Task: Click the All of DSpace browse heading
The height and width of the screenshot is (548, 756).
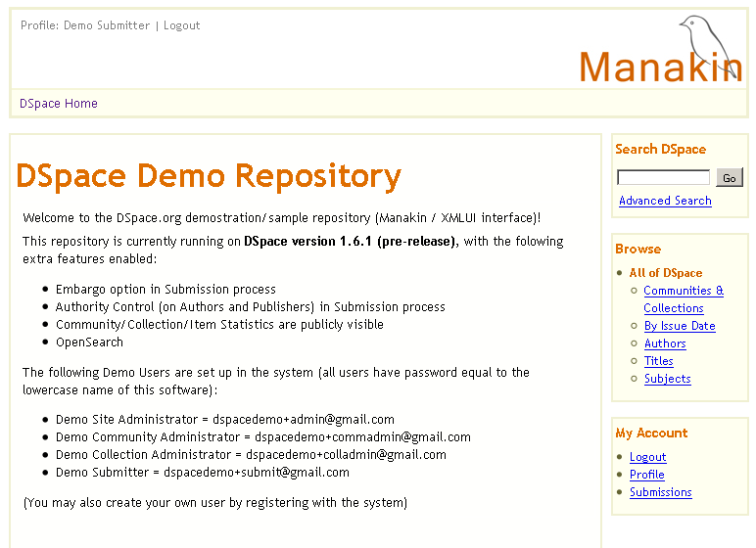Action: (665, 273)
